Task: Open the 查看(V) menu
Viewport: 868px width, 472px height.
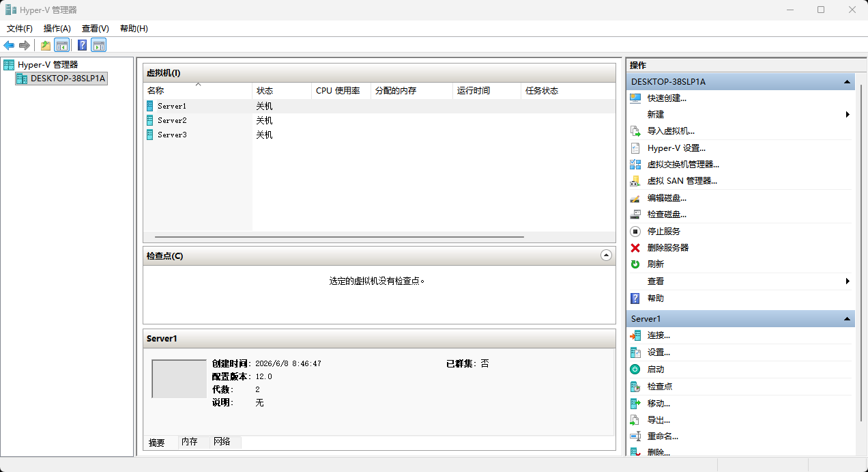Action: 96,28
